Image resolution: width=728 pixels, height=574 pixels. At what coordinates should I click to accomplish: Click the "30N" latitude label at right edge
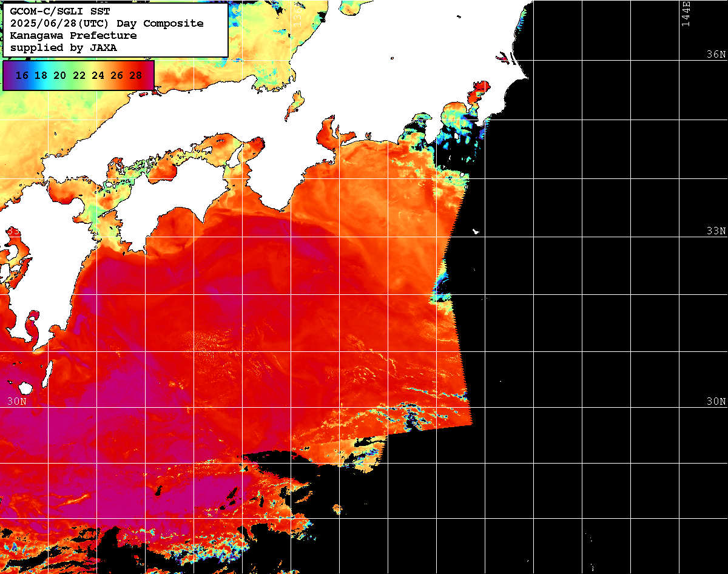pos(716,402)
